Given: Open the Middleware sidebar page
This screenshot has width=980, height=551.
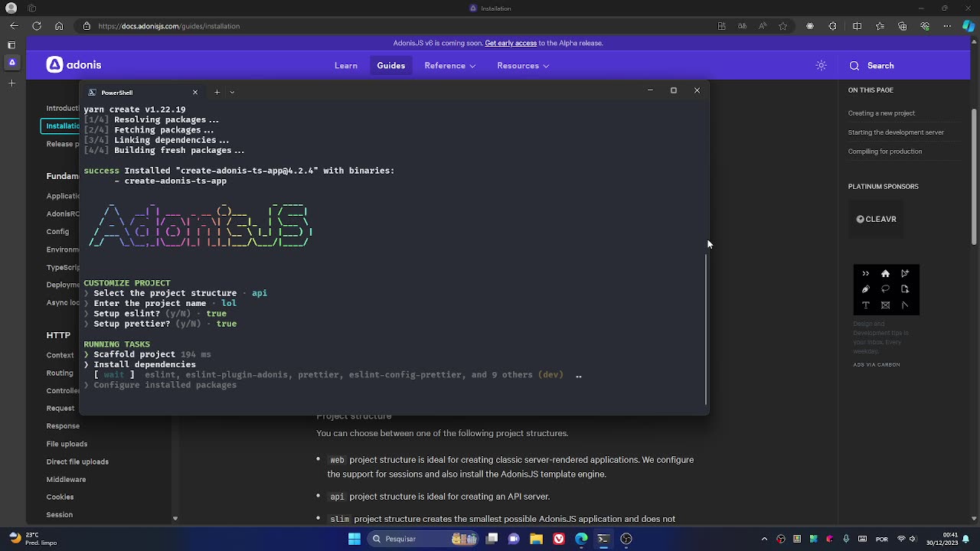Looking at the screenshot, I should coord(66,480).
